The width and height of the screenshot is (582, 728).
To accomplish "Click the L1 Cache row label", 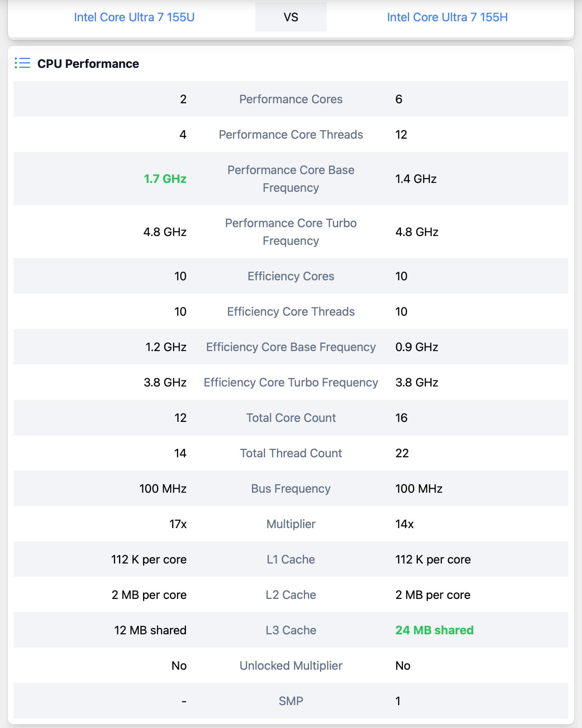I will (x=291, y=559).
